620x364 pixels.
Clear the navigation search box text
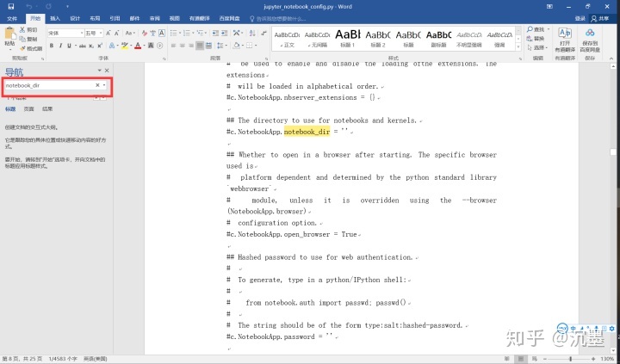(97, 85)
